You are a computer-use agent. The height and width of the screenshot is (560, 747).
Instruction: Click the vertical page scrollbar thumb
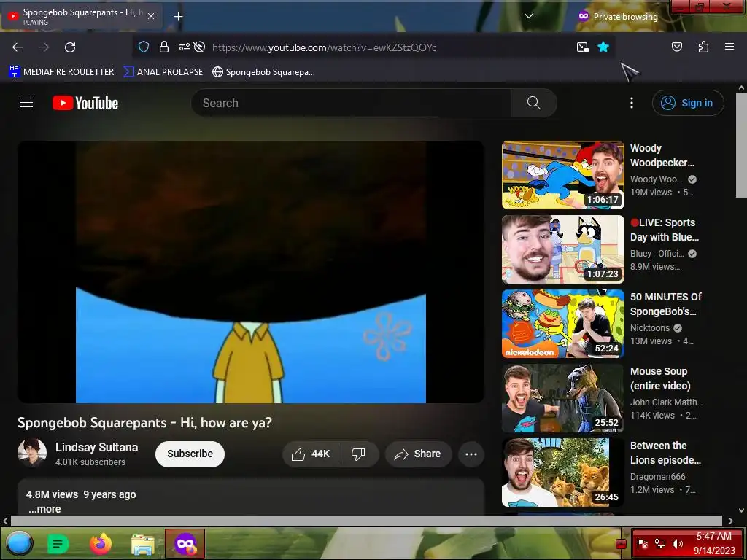741,145
